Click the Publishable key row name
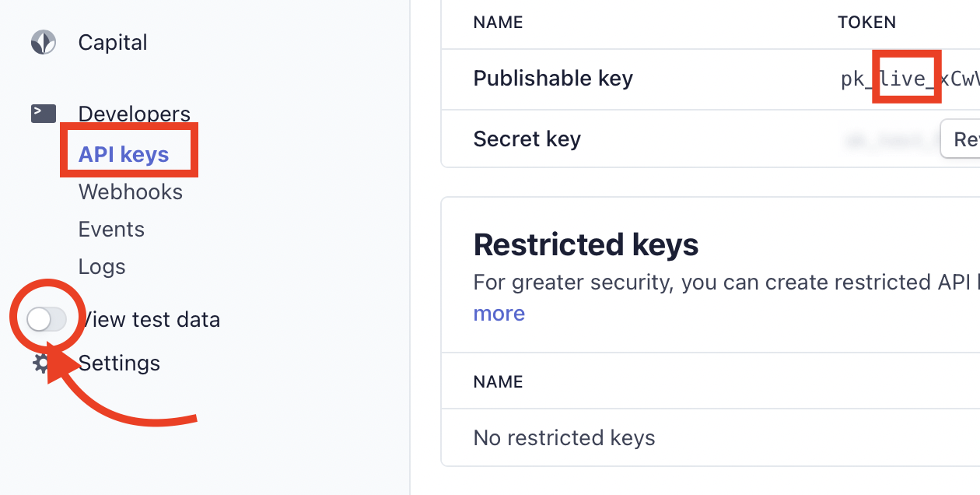This screenshot has height=495, width=980. [553, 79]
